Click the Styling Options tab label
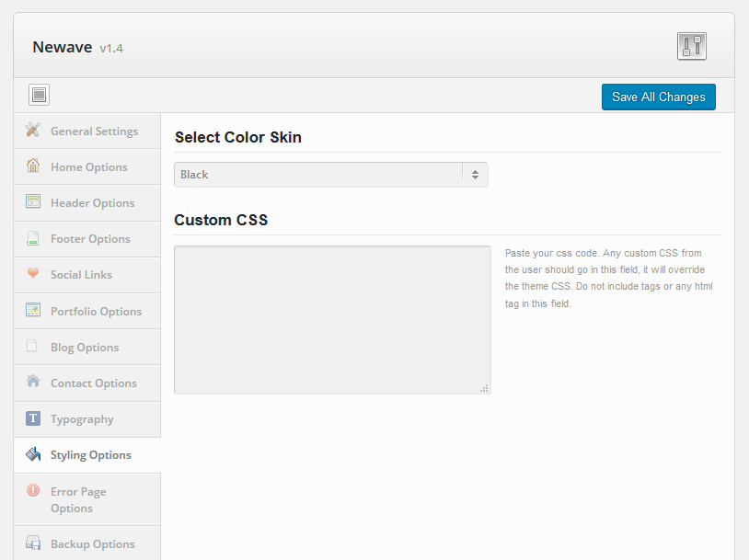 tap(91, 455)
